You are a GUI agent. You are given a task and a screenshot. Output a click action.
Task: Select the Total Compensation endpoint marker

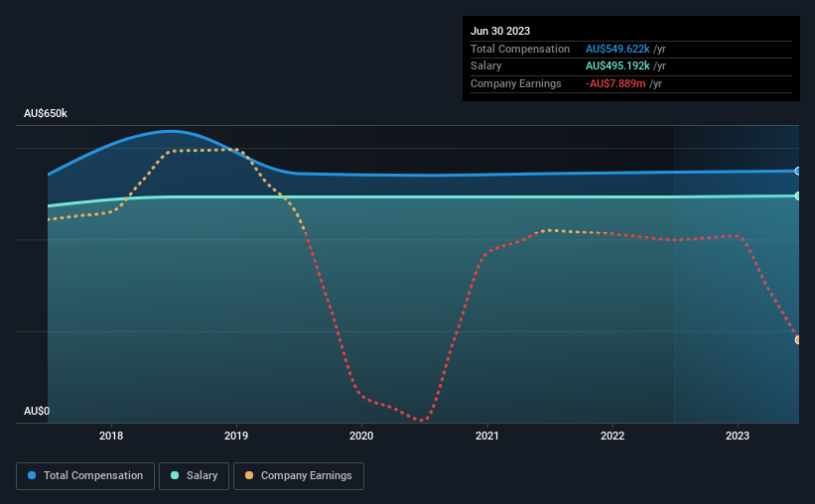[x=798, y=171]
